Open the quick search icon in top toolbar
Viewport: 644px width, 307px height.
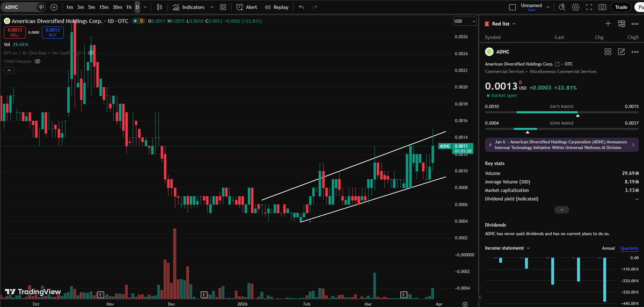tap(562, 7)
